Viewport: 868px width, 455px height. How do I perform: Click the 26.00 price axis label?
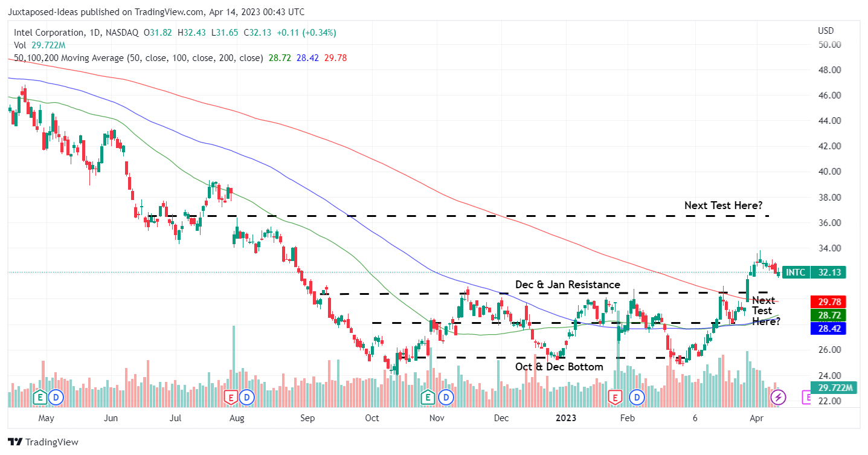click(x=829, y=349)
